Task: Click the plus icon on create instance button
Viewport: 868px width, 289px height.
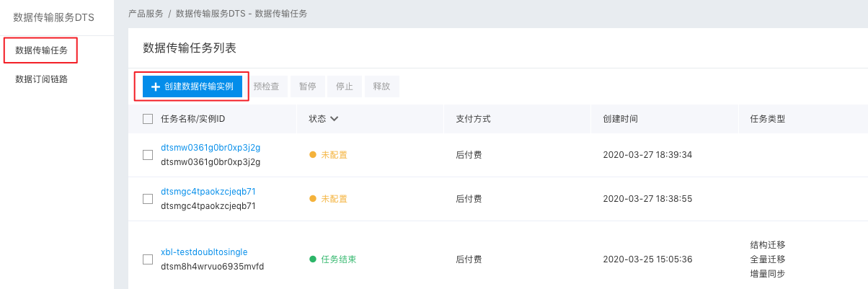Action: coord(155,86)
